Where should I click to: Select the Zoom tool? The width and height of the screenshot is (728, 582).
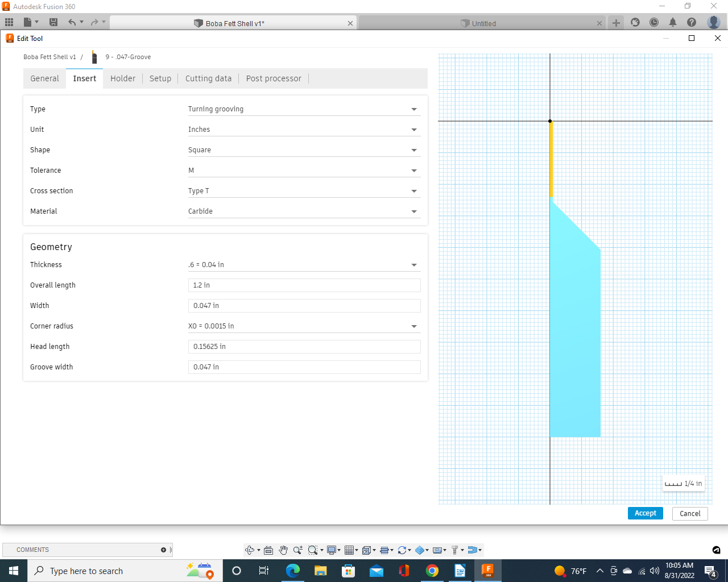297,550
